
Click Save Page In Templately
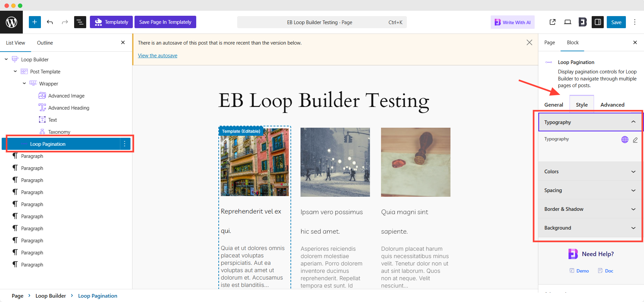coord(165,22)
